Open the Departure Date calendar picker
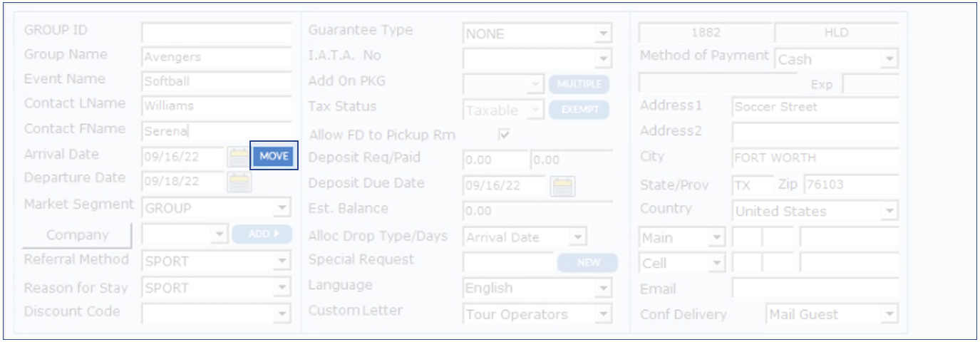 [239, 182]
